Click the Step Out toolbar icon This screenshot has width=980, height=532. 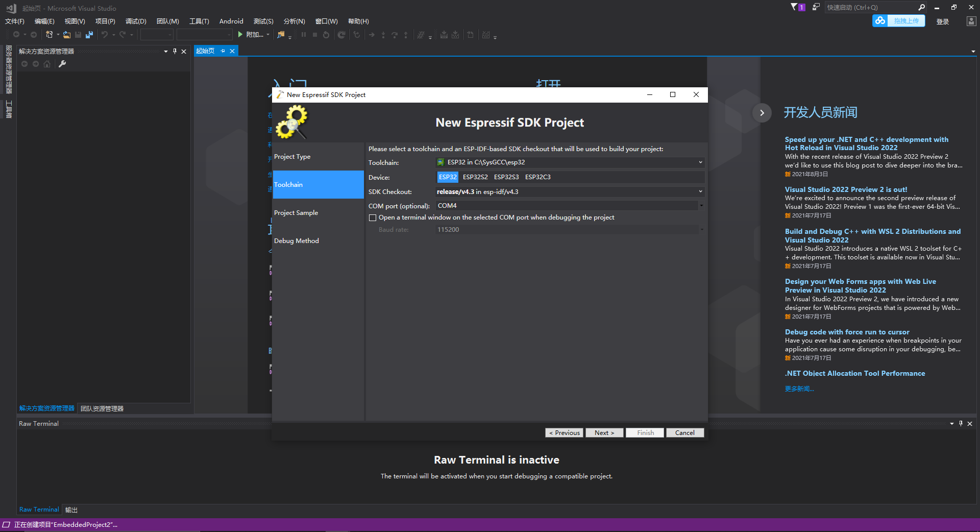(x=406, y=35)
